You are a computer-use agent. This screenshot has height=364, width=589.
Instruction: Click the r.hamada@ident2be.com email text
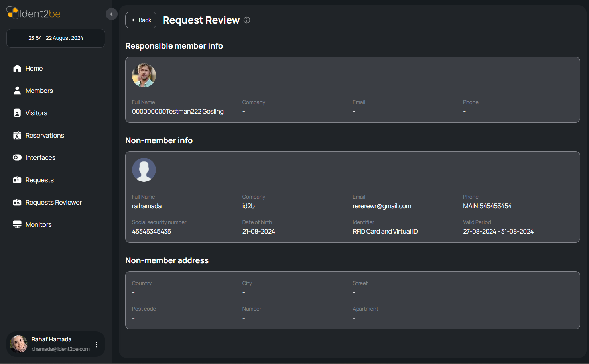click(61, 349)
